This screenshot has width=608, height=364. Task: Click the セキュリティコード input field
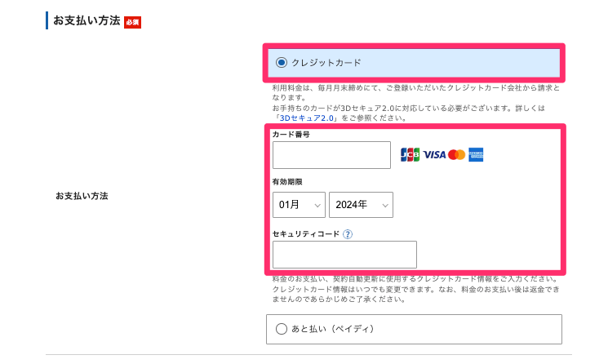click(x=344, y=255)
